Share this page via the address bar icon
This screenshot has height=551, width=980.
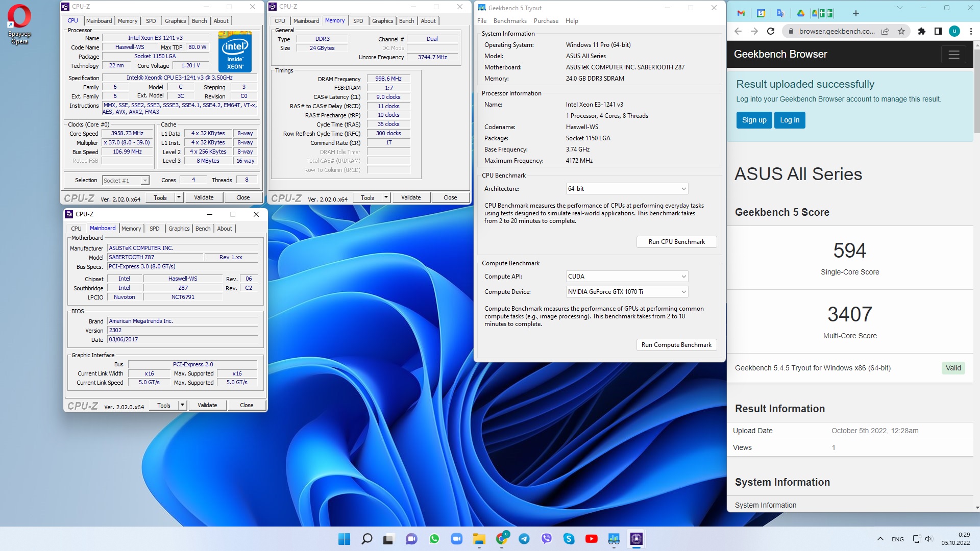(885, 31)
